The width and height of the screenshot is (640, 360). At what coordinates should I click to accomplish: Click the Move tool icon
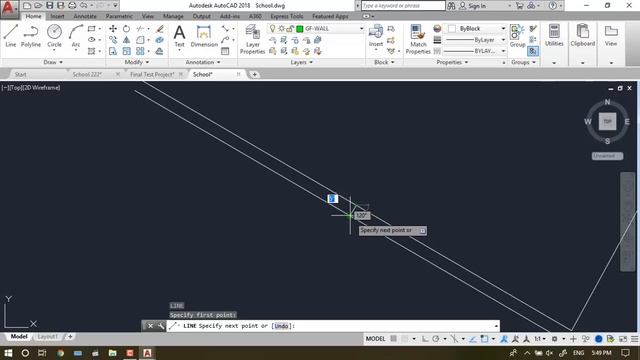(x=113, y=29)
